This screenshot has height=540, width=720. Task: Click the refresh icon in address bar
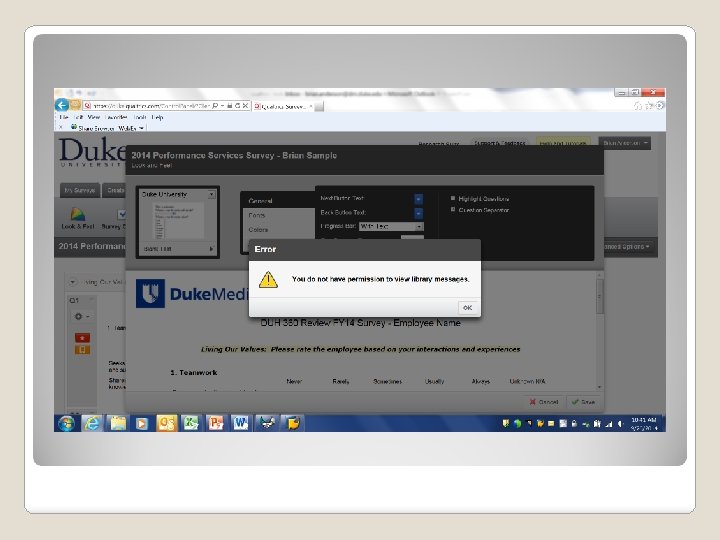[x=237, y=106]
